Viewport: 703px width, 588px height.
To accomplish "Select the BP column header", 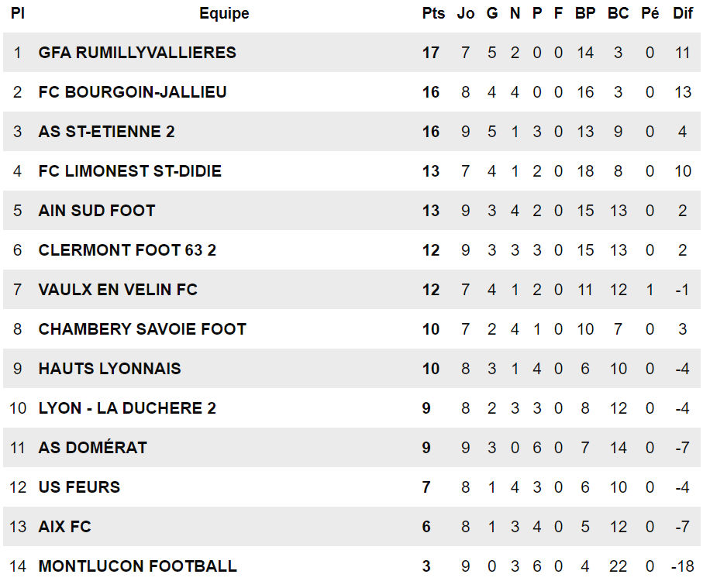I will point(585,13).
